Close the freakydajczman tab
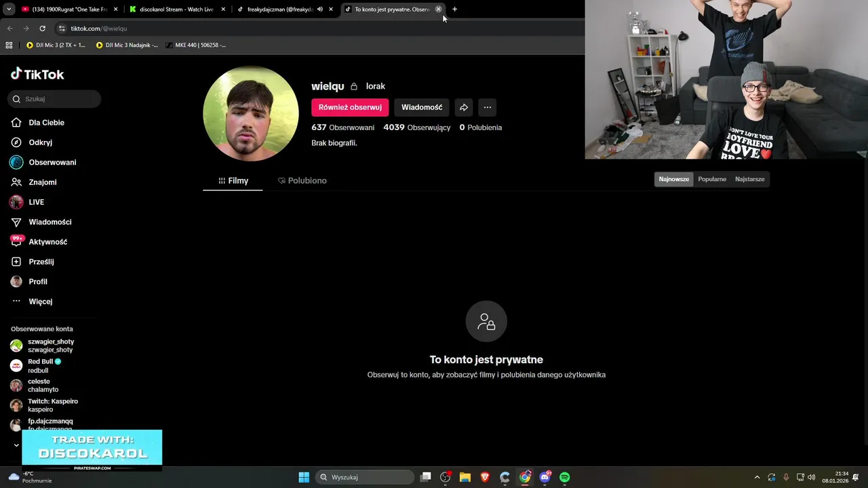 [331, 9]
